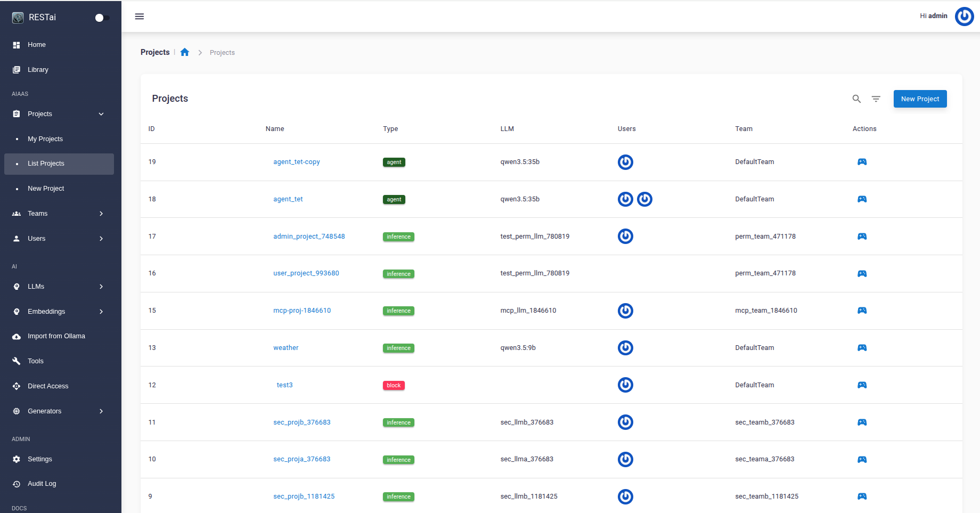
Task: Go to the home breadcrumb icon
Action: (x=185, y=52)
